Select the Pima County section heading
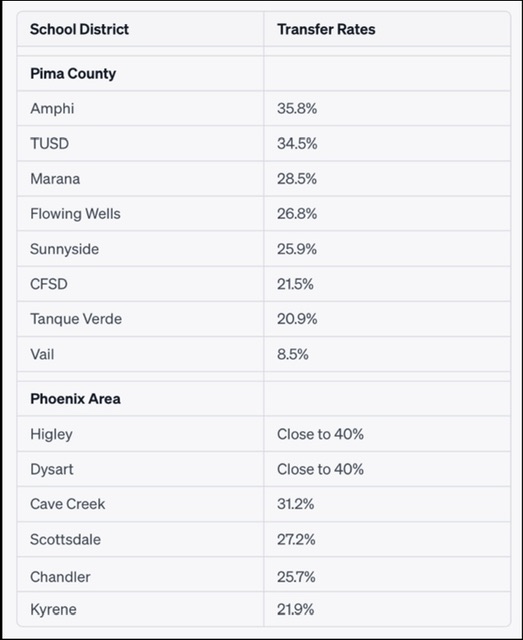The image size is (523, 640). coord(73,73)
